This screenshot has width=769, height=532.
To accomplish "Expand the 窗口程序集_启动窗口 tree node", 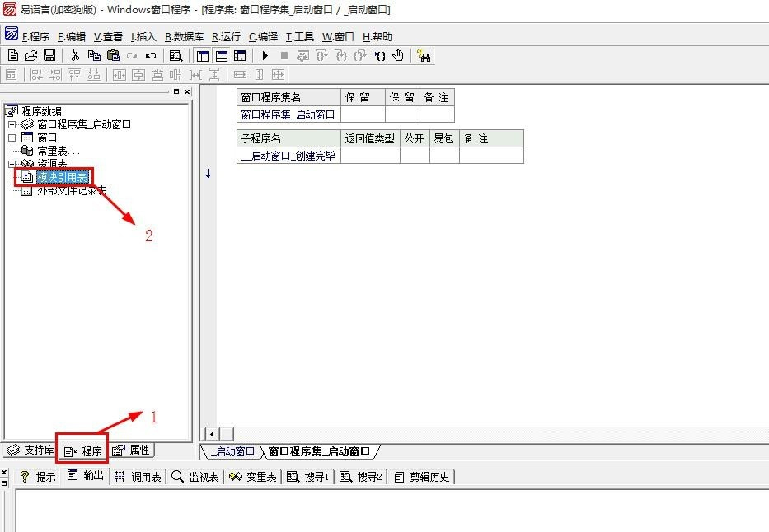I will point(12,125).
